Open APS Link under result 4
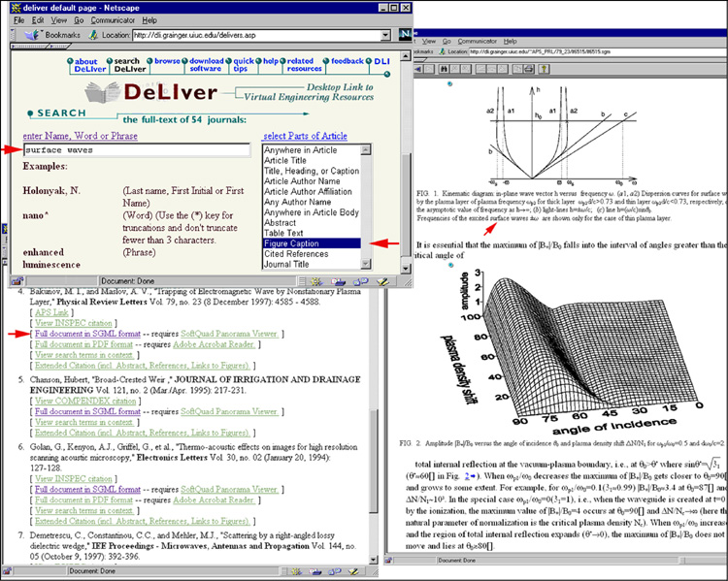Screen dimensions: 728x581 (51, 312)
